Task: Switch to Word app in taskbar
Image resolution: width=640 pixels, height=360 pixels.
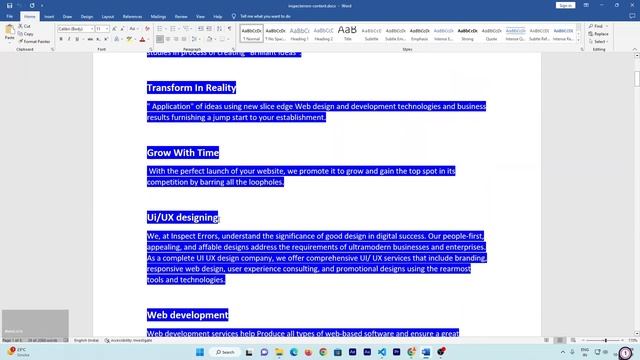Action: 426,352
